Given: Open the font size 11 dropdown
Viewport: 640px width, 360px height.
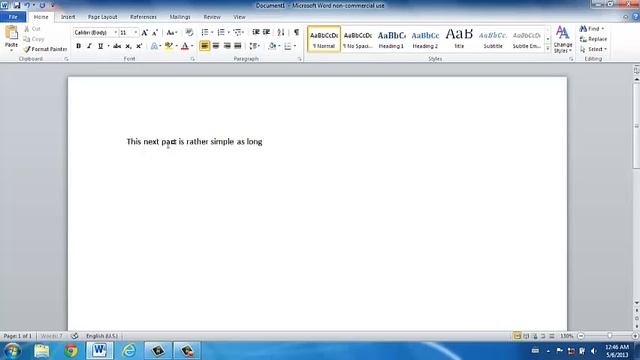Looking at the screenshot, I should (136, 33).
